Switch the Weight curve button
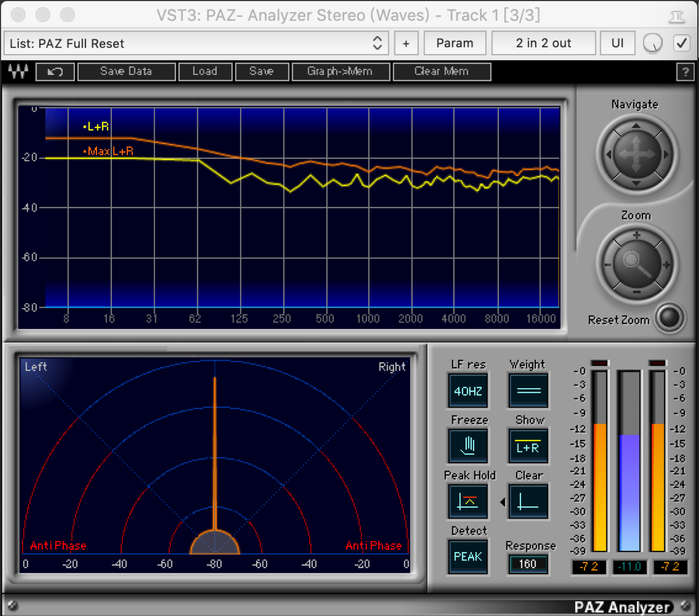Viewport: 699px width, 616px height. [528, 391]
